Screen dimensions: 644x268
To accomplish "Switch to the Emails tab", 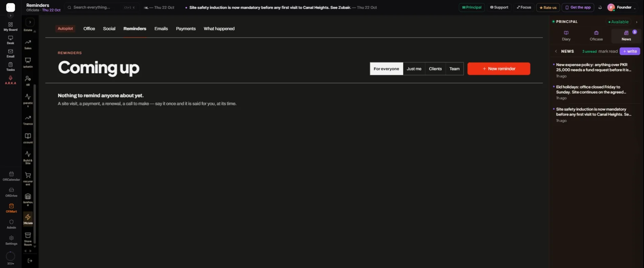I will coord(161,29).
